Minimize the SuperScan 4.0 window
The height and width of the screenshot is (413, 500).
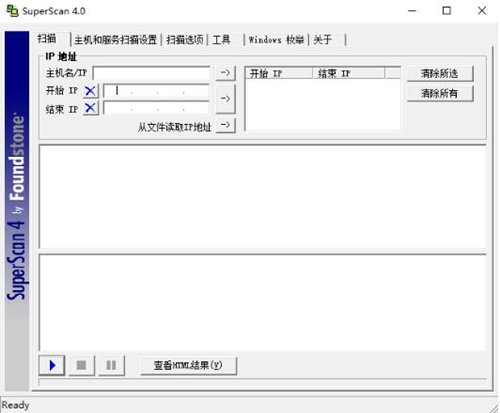(x=412, y=11)
